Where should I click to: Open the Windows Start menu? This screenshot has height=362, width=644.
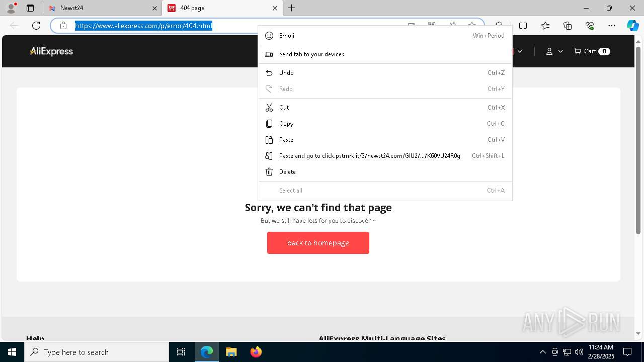12,352
